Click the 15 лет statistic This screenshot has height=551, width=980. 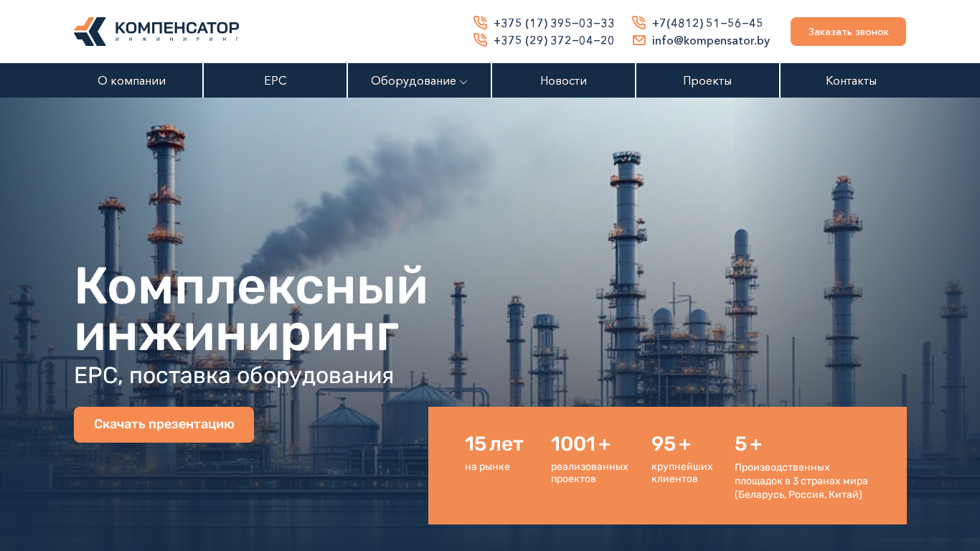(x=494, y=444)
